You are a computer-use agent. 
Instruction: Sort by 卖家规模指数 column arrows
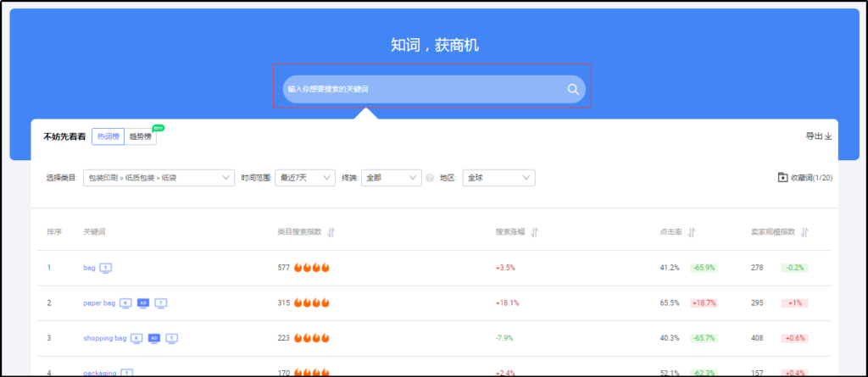804,232
